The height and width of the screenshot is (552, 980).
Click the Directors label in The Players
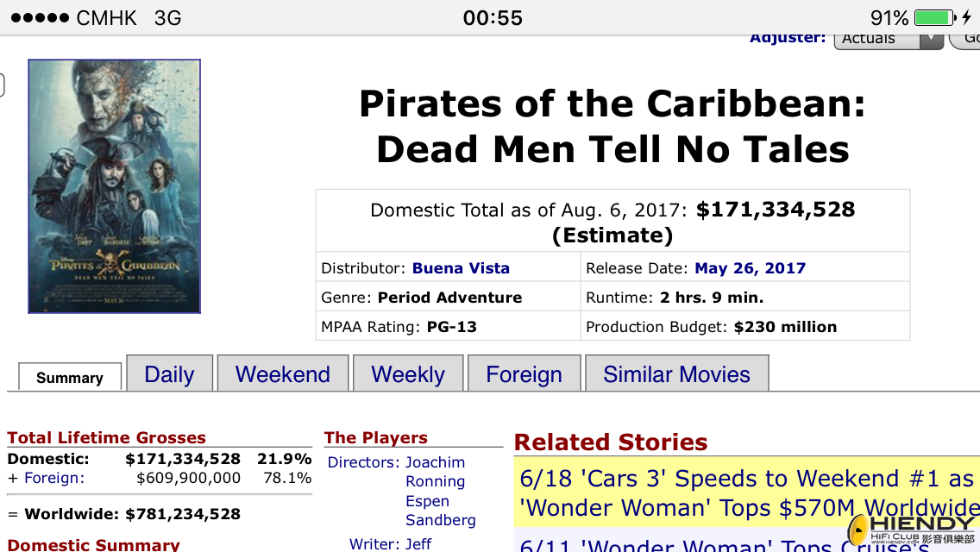pyautogui.click(x=363, y=462)
